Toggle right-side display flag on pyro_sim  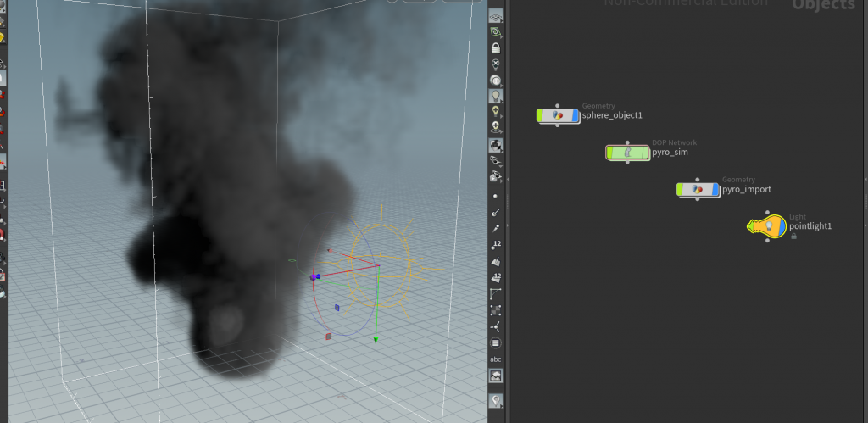tap(645, 153)
